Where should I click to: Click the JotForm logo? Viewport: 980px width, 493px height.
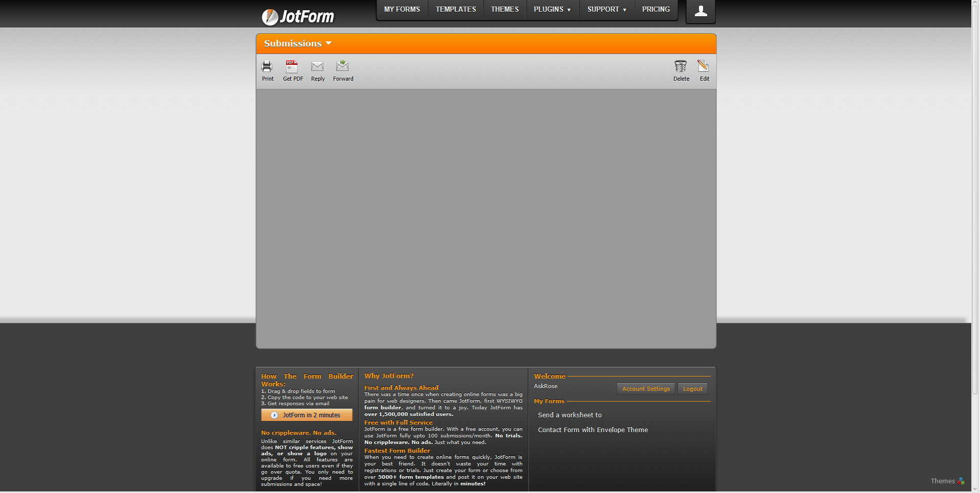point(298,17)
